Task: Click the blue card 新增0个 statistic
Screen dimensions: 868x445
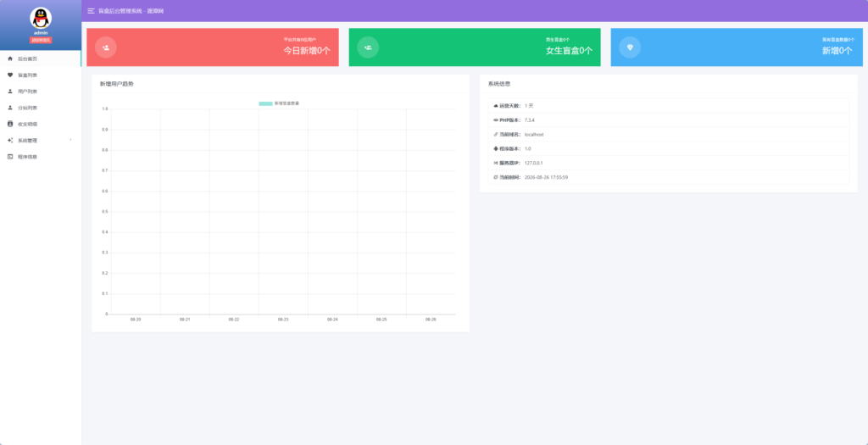Action: click(837, 50)
